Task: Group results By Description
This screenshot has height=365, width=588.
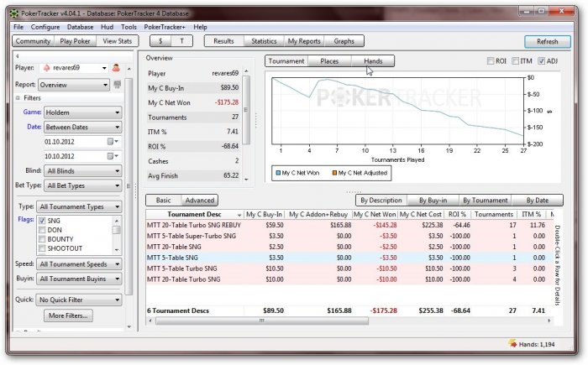Action: coord(381,200)
